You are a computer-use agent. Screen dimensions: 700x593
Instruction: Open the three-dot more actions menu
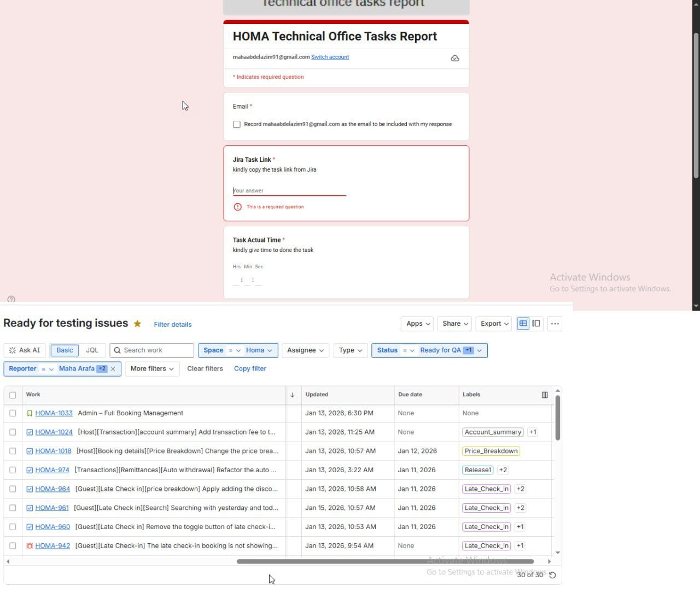555,324
